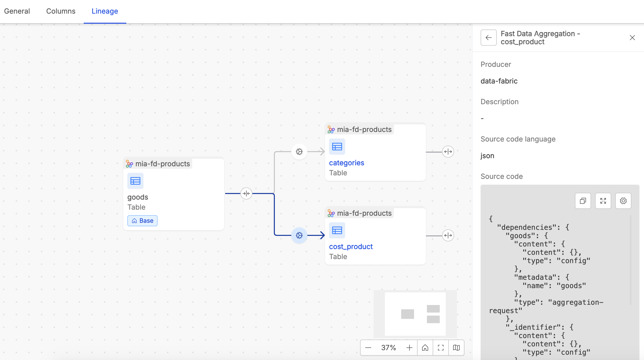Toggle the Base badge on goods table
Image resolution: width=644 pixels, height=360 pixels.
[142, 220]
